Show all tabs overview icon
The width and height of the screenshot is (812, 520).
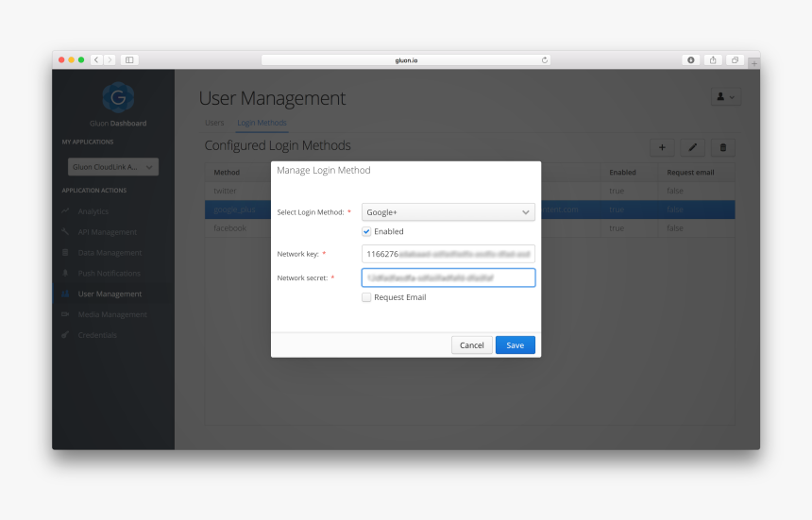(735, 60)
